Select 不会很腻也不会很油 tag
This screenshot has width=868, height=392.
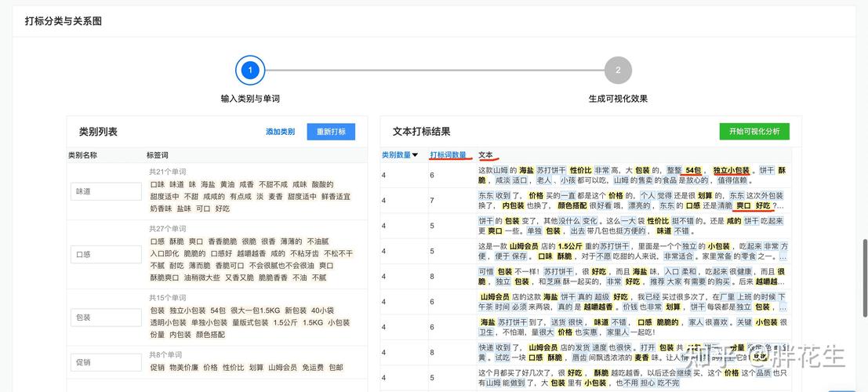coord(281,266)
